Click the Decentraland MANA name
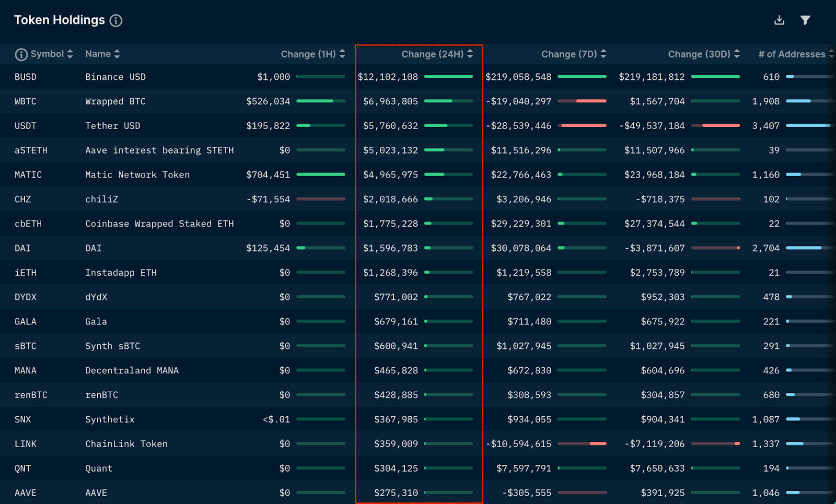 [132, 370]
